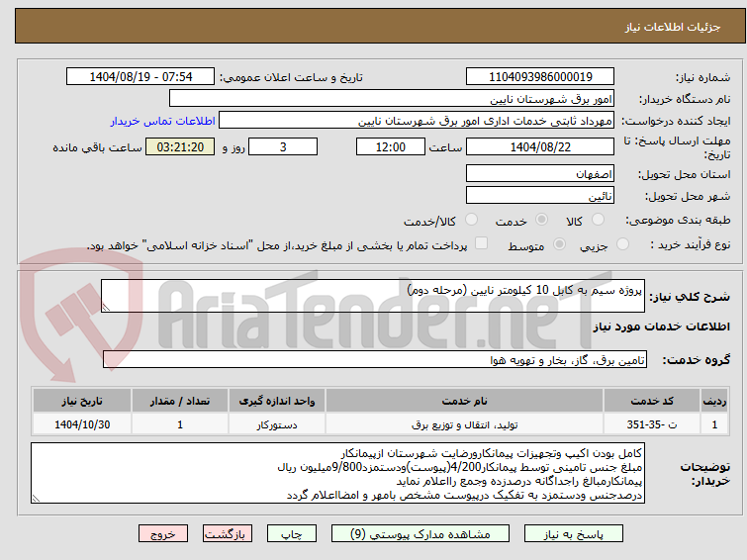Screen dimensions: 747x560
Task: Select the جزیی purchase type radio
Action: click(622, 244)
